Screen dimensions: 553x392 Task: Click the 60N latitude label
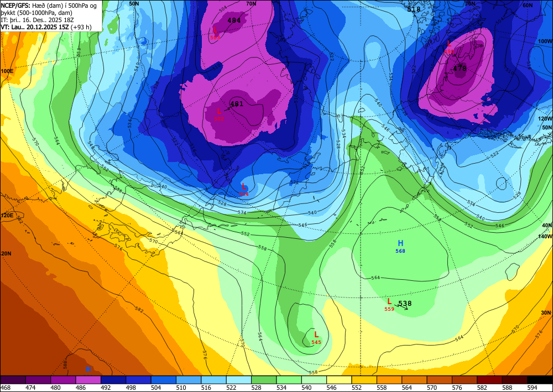pyautogui.click(x=528, y=6)
